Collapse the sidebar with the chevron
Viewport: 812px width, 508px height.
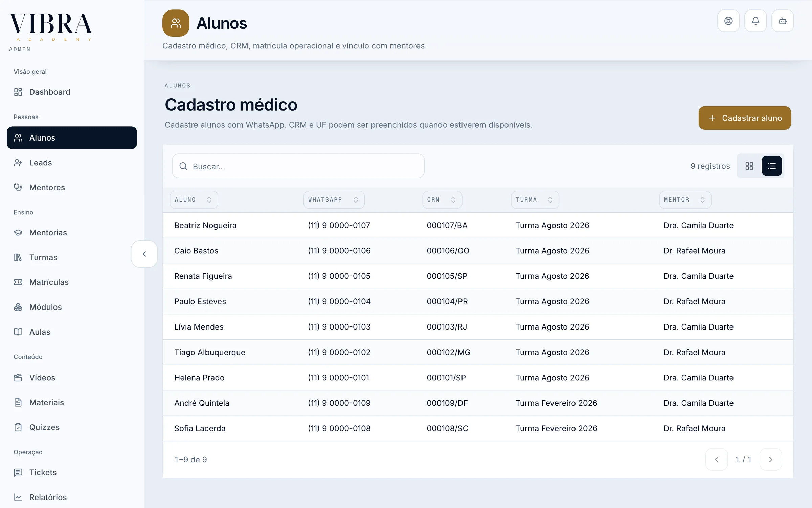[x=144, y=254]
